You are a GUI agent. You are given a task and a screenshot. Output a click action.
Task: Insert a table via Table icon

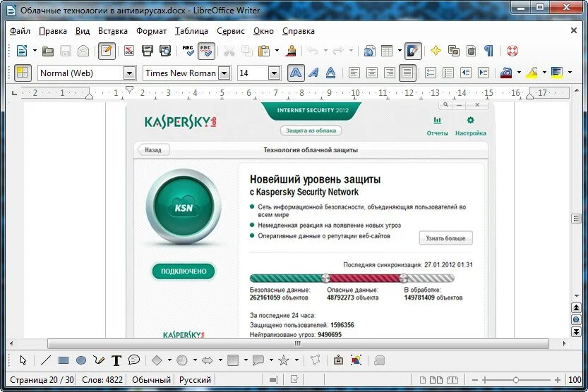(x=387, y=51)
